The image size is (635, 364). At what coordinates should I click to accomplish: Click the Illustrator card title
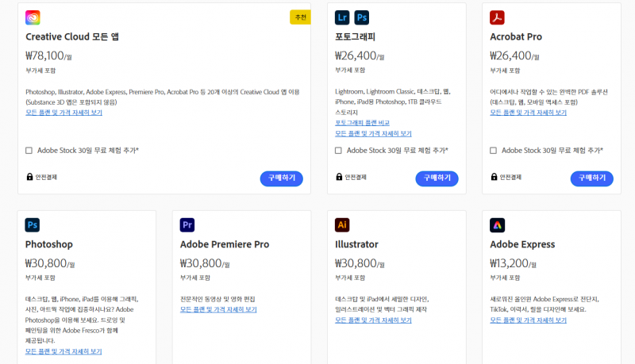(x=356, y=244)
